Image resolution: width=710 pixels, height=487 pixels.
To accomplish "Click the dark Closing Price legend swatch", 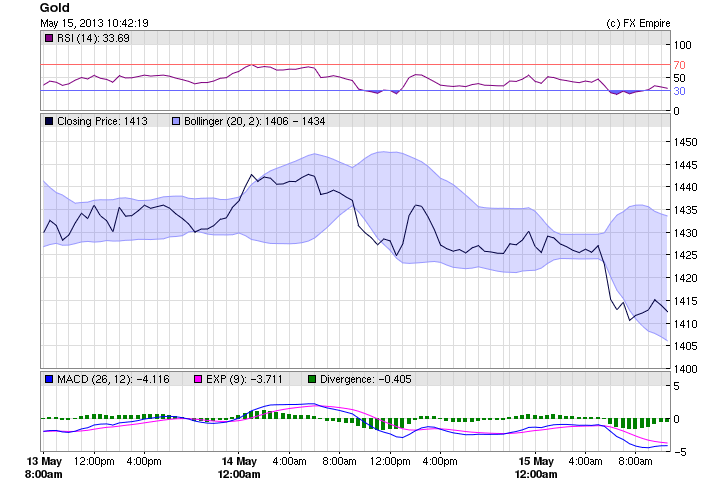I will [x=49, y=121].
